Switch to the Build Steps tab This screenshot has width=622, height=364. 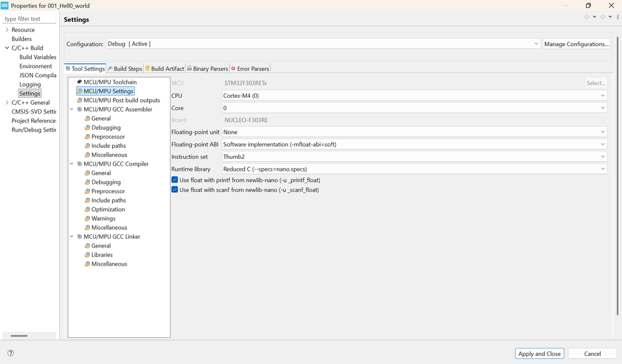[125, 69]
